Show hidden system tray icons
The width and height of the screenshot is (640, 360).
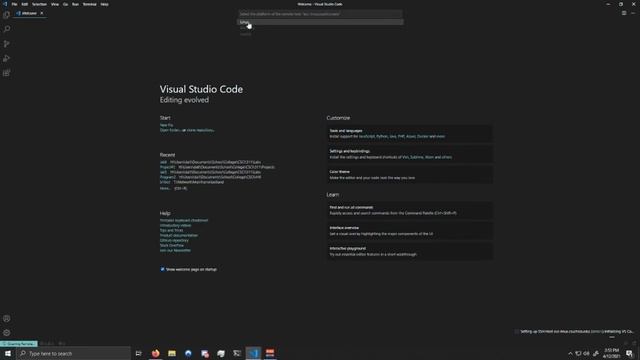pyautogui.click(x=570, y=353)
